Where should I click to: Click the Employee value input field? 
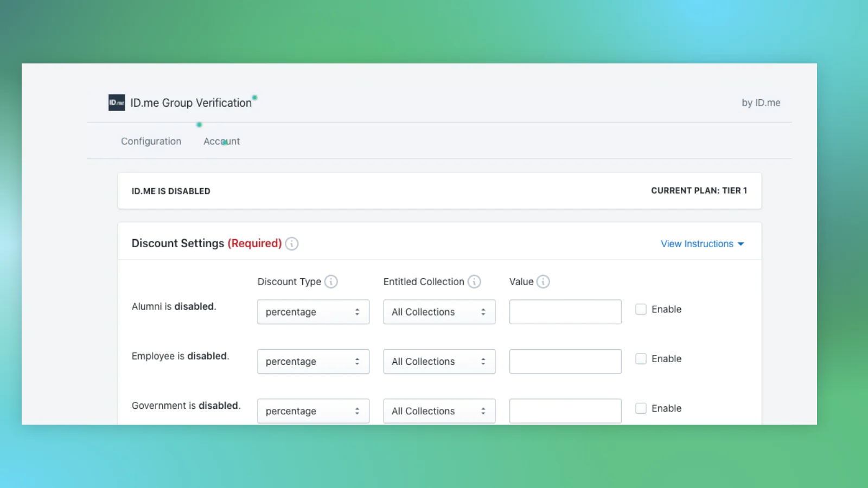[x=565, y=361]
